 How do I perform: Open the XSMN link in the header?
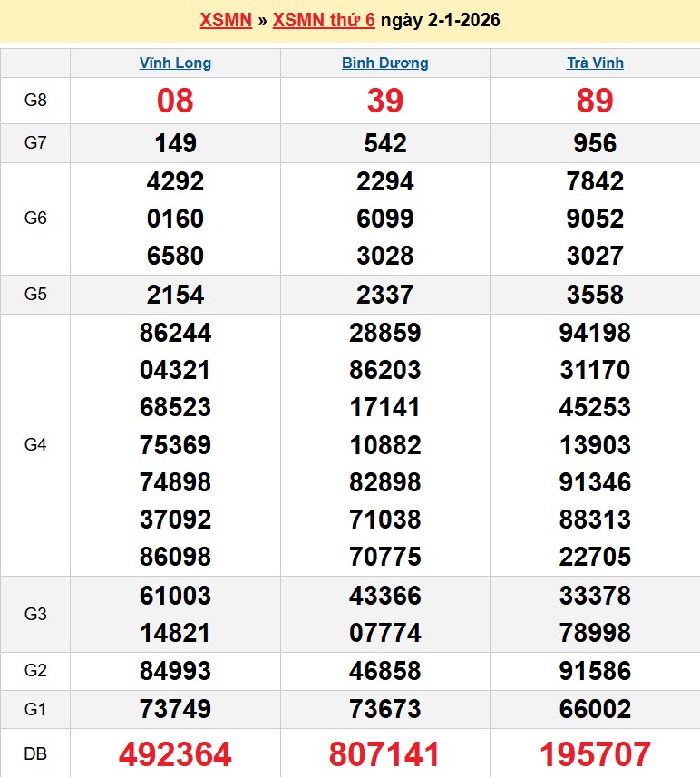click(225, 20)
